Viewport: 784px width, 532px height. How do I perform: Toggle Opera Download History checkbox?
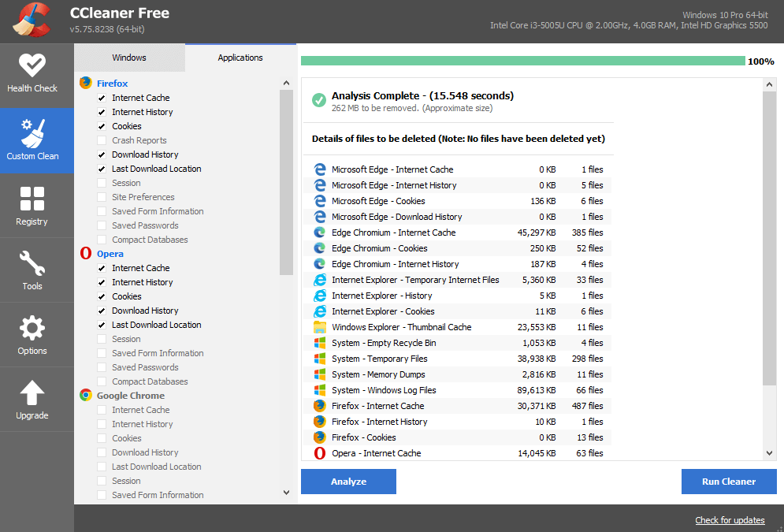coord(102,311)
